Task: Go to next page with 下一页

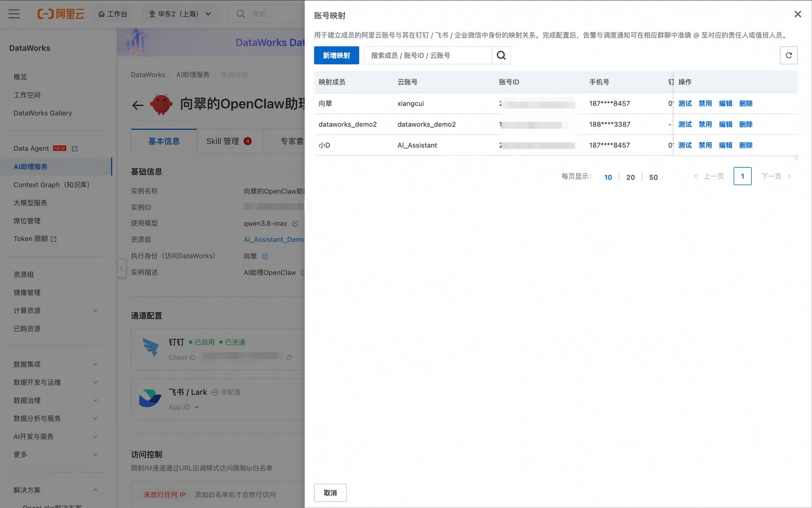Action: pyautogui.click(x=776, y=176)
